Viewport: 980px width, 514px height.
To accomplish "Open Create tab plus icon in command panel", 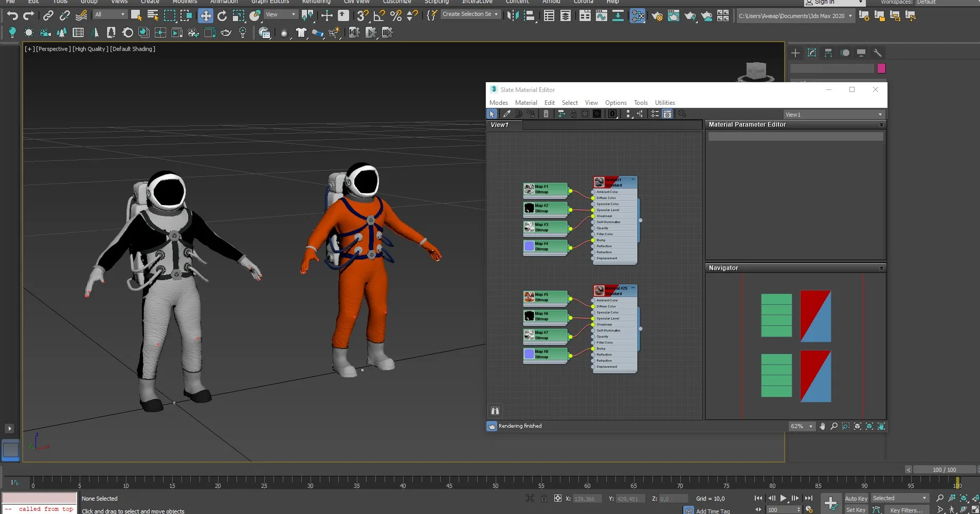I will 795,52.
